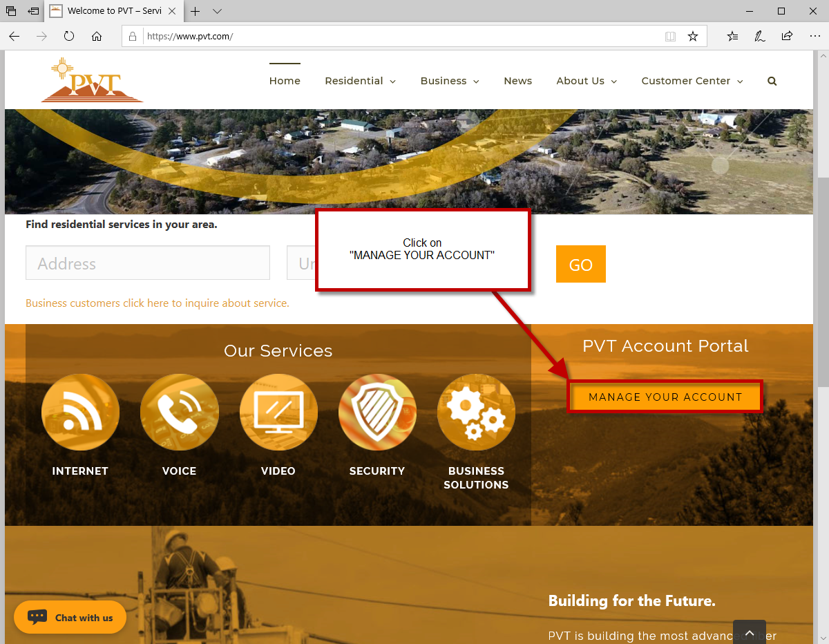The image size is (829, 644).
Task: Open tabs you've set aside icon
Action: [11, 11]
